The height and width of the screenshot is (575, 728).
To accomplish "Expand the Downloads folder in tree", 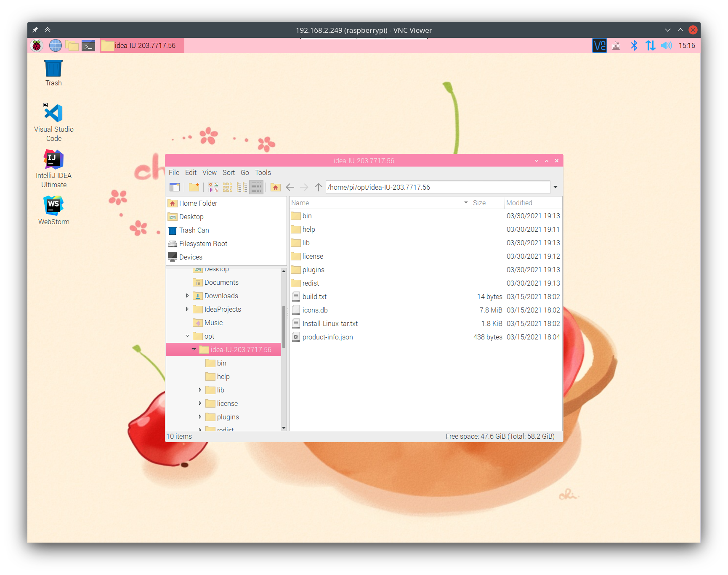I will click(187, 296).
